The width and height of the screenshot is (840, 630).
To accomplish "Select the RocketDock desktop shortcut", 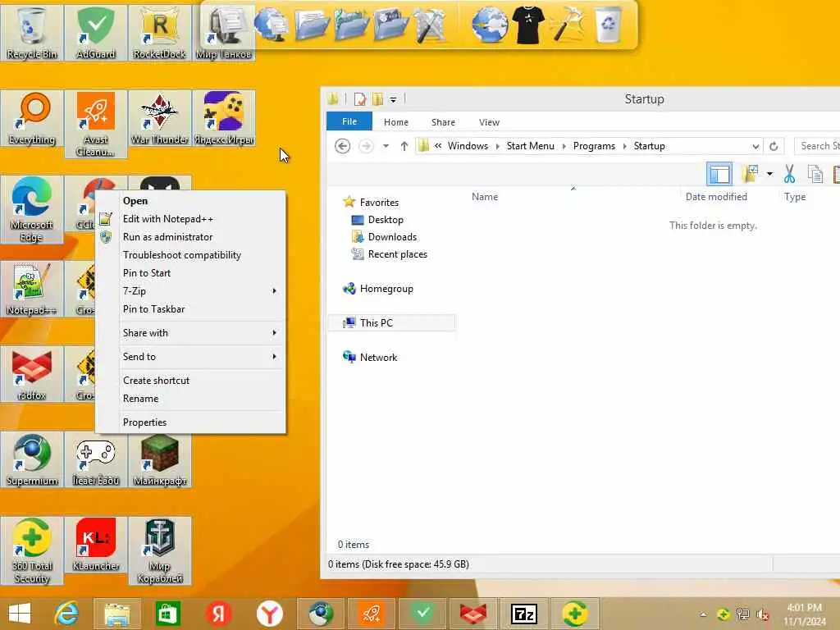I will [x=160, y=32].
